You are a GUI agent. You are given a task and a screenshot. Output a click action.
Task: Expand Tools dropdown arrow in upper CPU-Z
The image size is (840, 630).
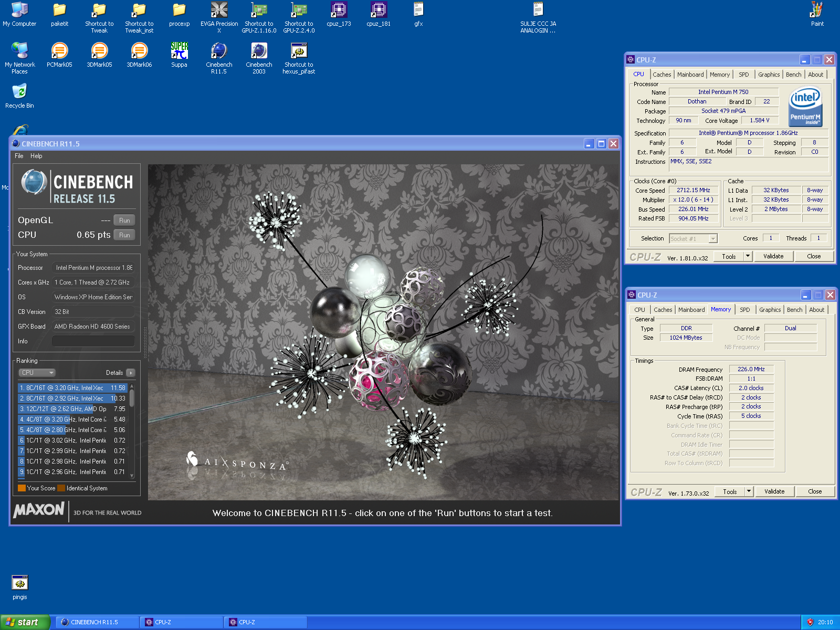coord(748,256)
